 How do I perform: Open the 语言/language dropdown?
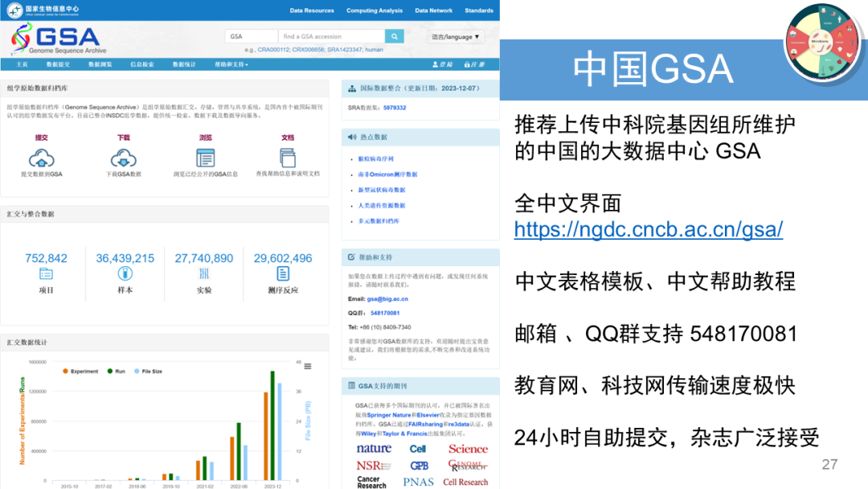tap(455, 37)
